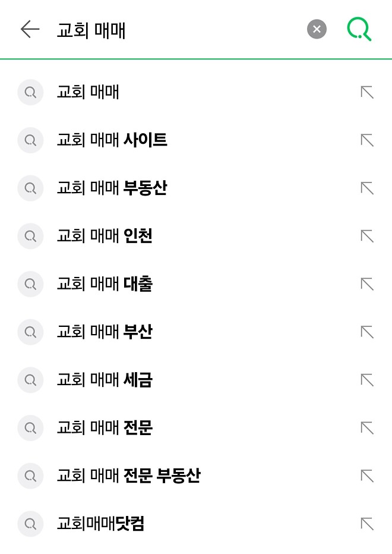Image resolution: width=392 pixels, height=554 pixels.
Task: Click the magnifier icon beside 교회 매매 인천
Action: point(30,236)
